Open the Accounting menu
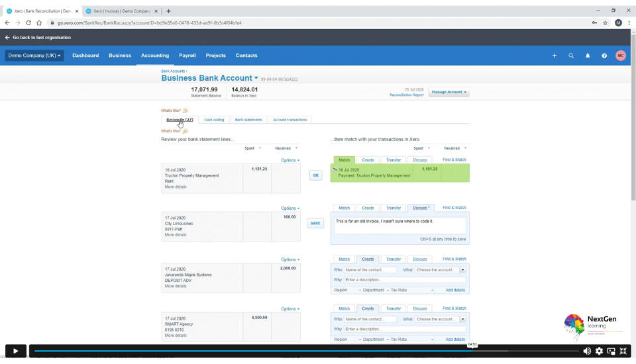Viewport: 636px width, 364px height. tap(155, 56)
